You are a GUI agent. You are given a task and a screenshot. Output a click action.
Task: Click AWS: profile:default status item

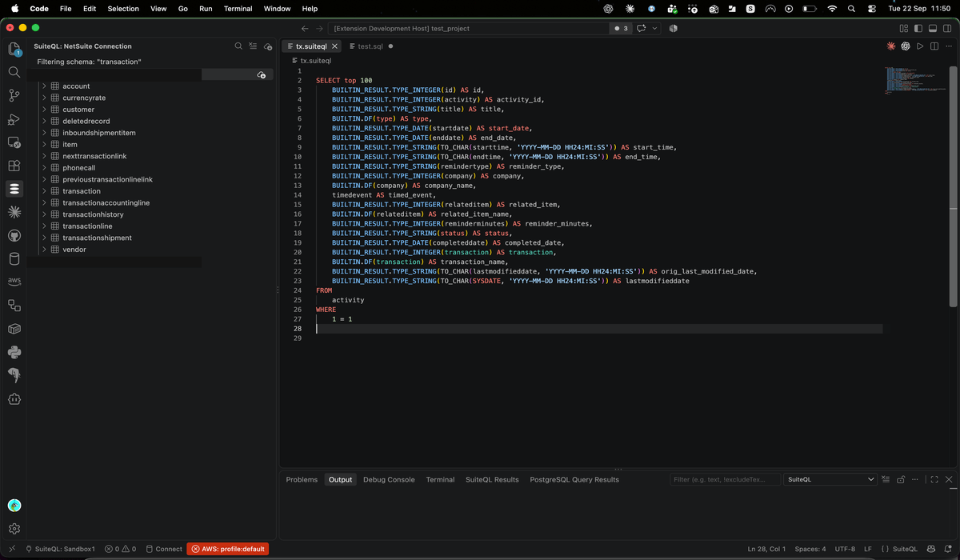(x=228, y=549)
